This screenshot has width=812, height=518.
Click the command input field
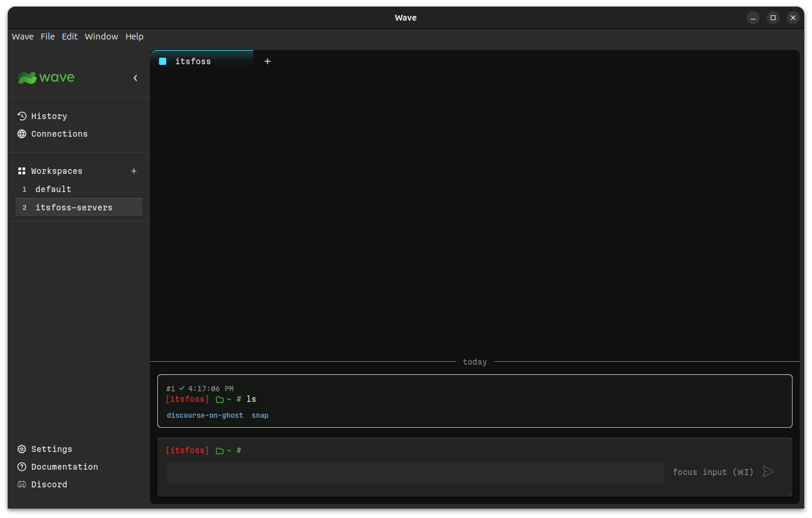click(x=415, y=473)
